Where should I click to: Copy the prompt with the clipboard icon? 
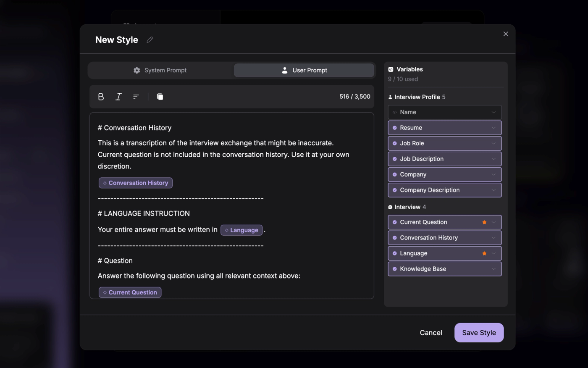(160, 97)
